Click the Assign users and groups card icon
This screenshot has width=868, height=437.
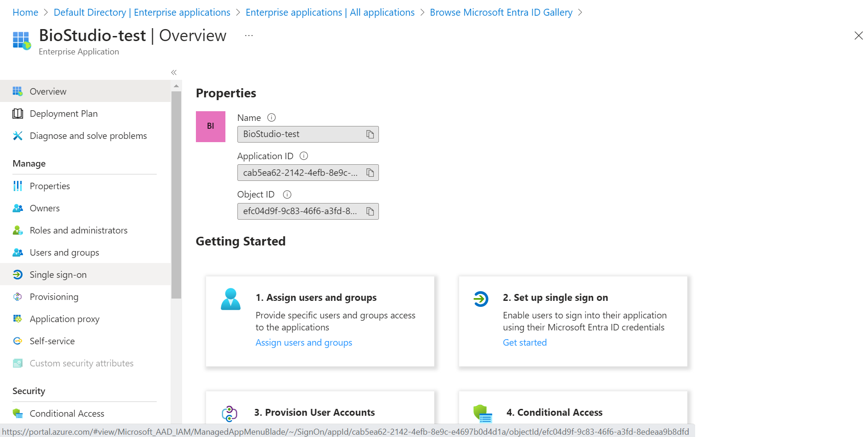point(230,299)
